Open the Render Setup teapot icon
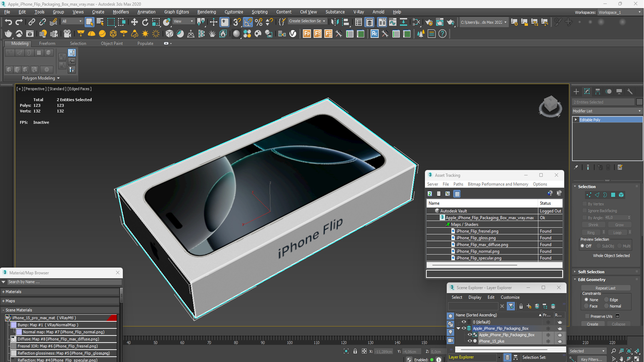644x362 pixels. [429, 22]
